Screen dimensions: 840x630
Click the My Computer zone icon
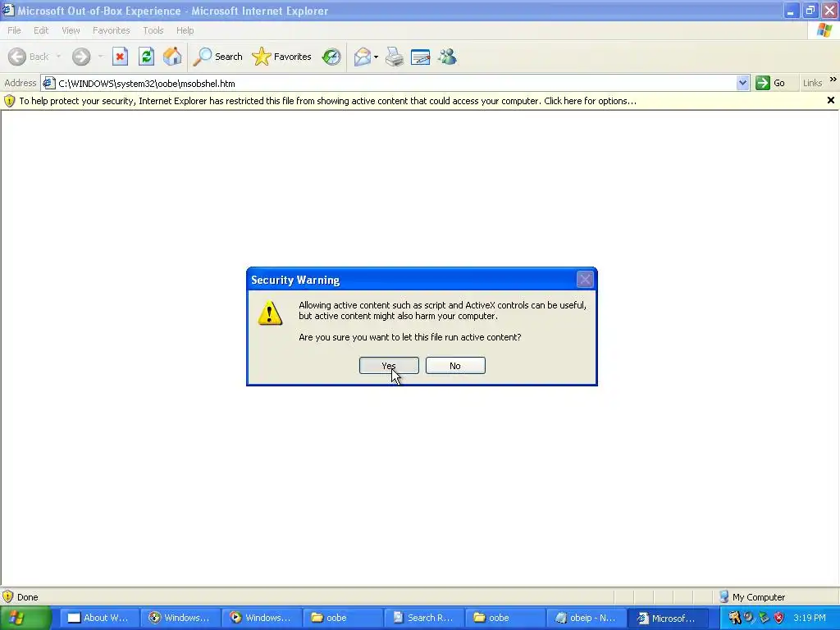pyautogui.click(x=724, y=597)
